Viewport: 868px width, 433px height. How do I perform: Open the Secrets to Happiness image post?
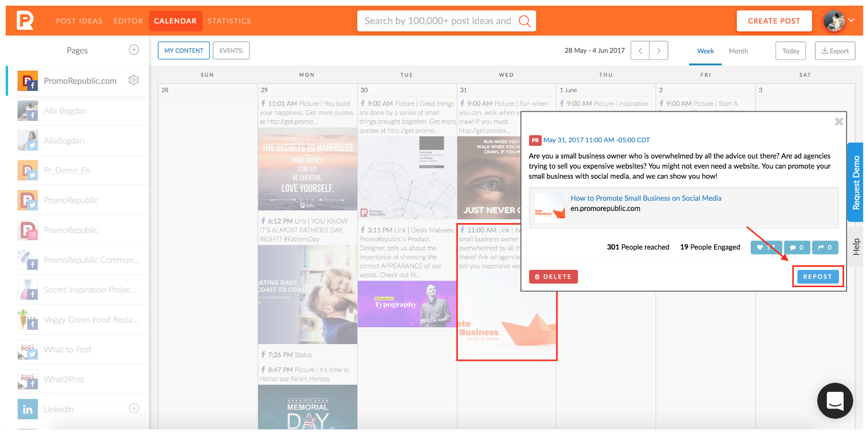click(x=307, y=169)
